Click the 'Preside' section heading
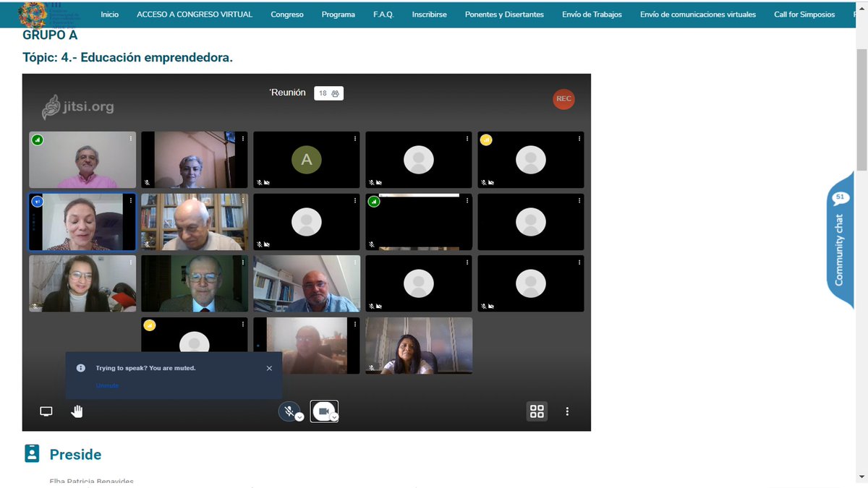Screen dimensions: 868x488 point(75,455)
